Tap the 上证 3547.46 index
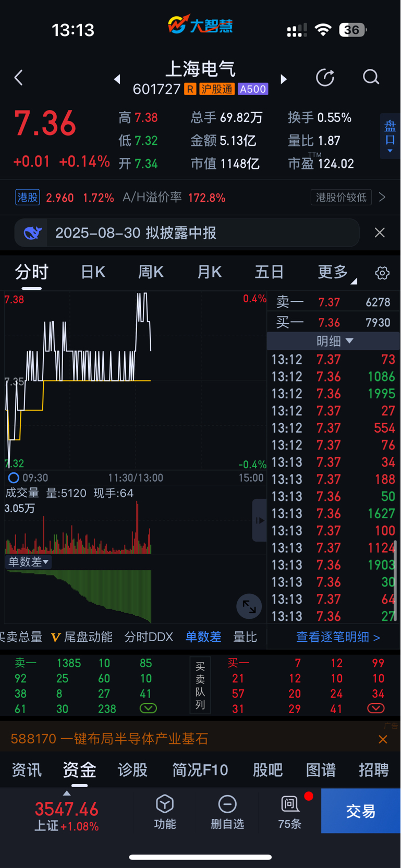401x868 pixels. pos(67,816)
